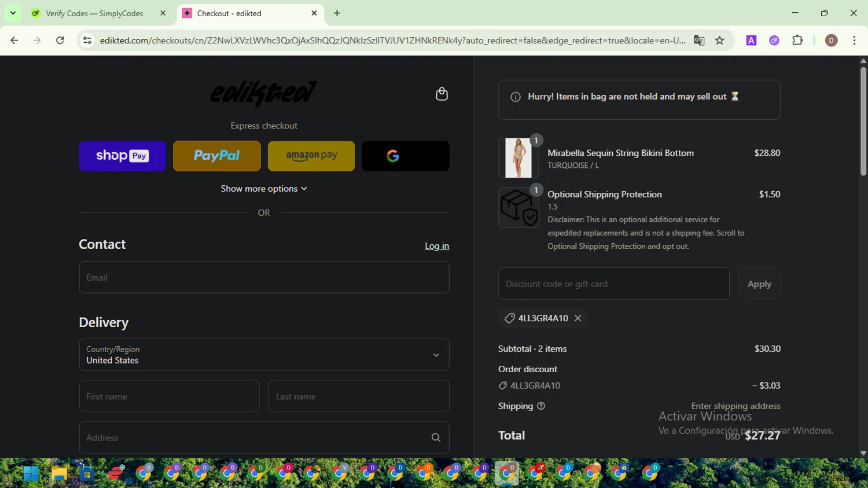The height and width of the screenshot is (488, 868).
Task: Pay with PayPal
Action: pyautogui.click(x=216, y=156)
